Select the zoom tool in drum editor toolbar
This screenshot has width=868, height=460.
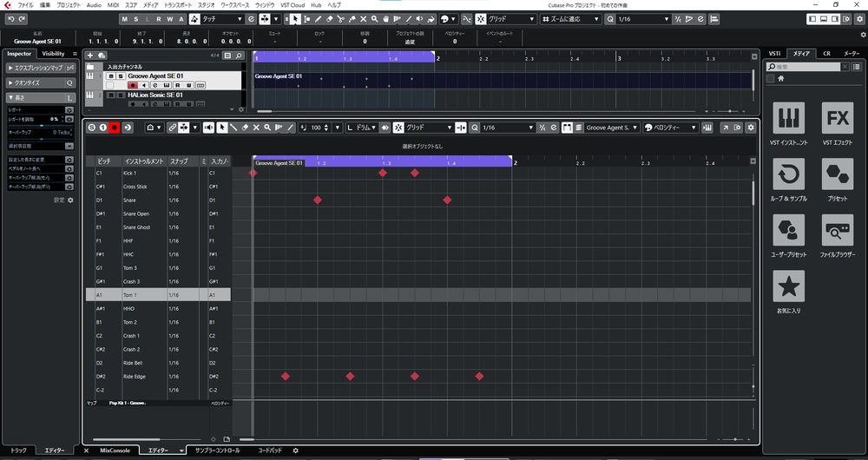pyautogui.click(x=267, y=128)
